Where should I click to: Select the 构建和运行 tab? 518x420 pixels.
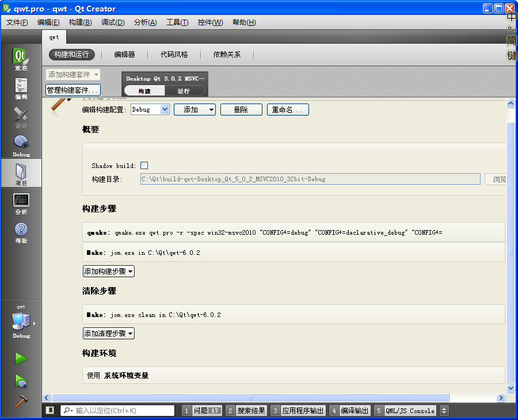coord(72,55)
